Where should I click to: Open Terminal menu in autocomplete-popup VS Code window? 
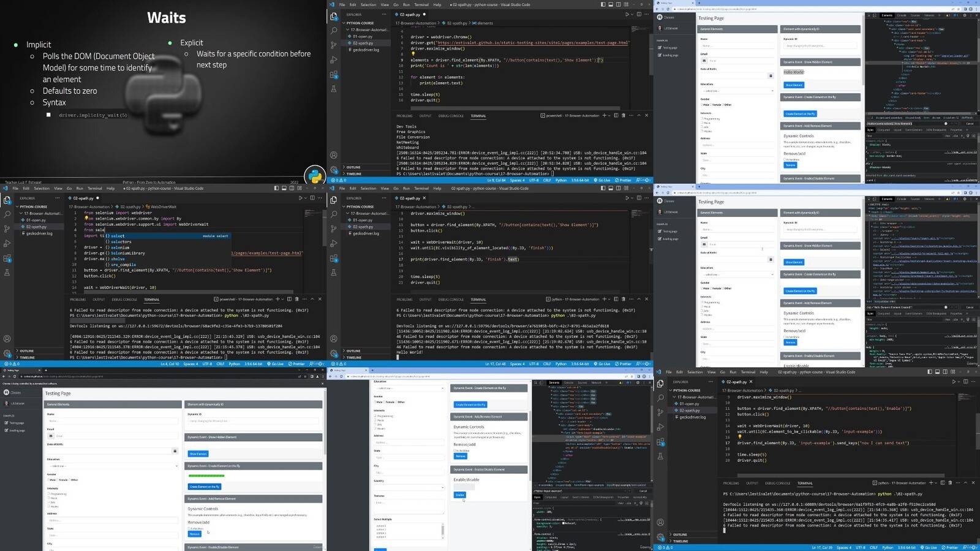[95, 188]
